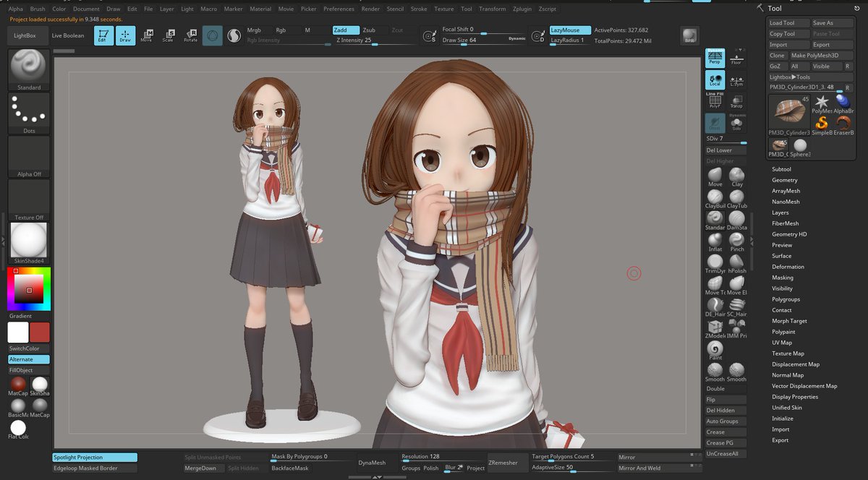The image size is (868, 480).
Task: Open the Zplugin menu
Action: 522,9
